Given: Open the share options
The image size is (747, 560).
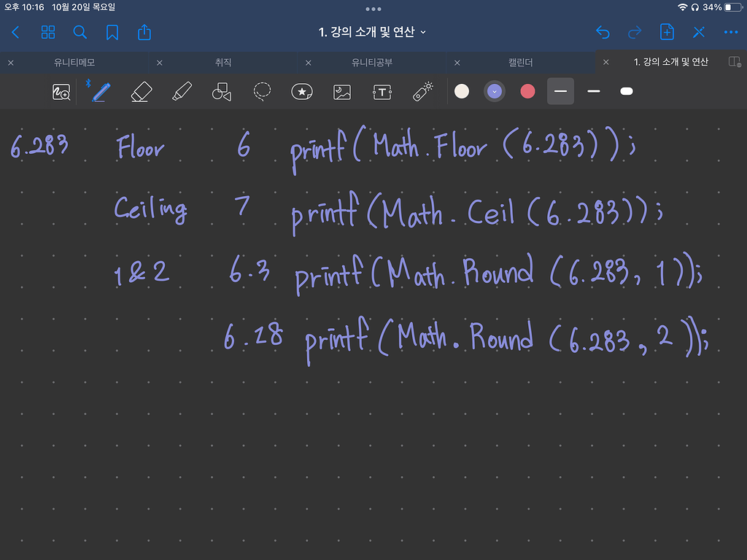Looking at the screenshot, I should pyautogui.click(x=144, y=32).
